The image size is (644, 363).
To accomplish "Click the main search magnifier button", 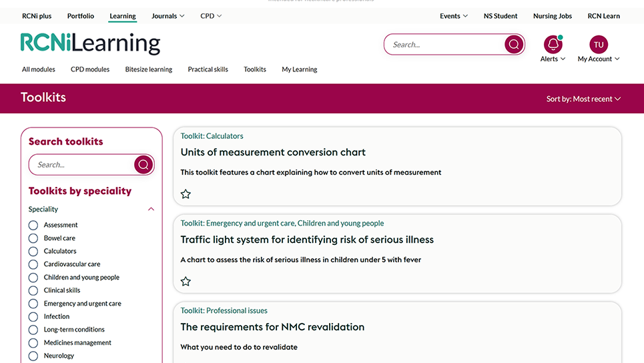I will 514,44.
